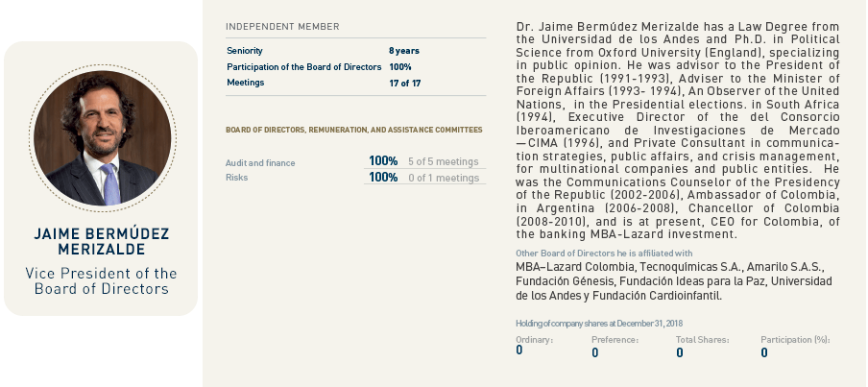Click Other Board of Directors affiliation heading
This screenshot has height=387, width=868.
pyautogui.click(x=604, y=253)
